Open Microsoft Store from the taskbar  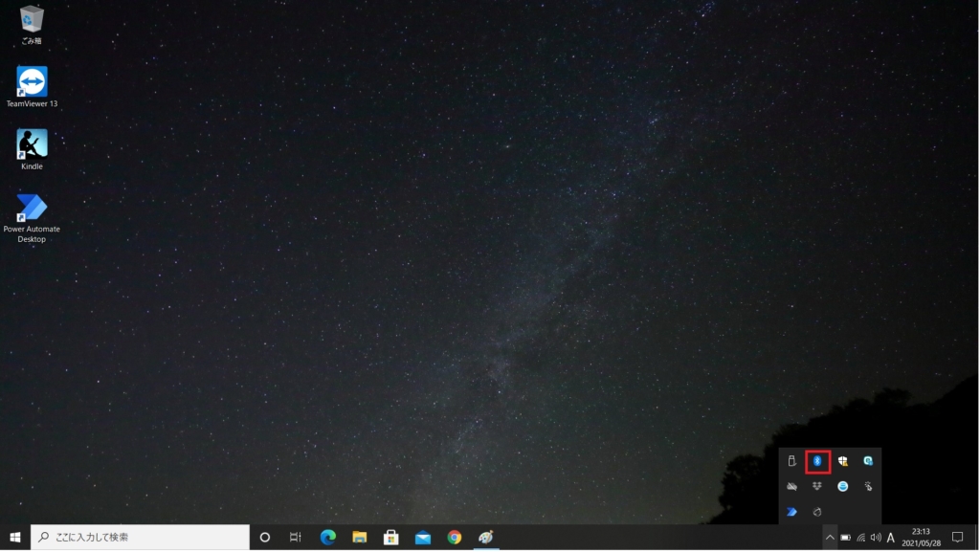(x=391, y=538)
